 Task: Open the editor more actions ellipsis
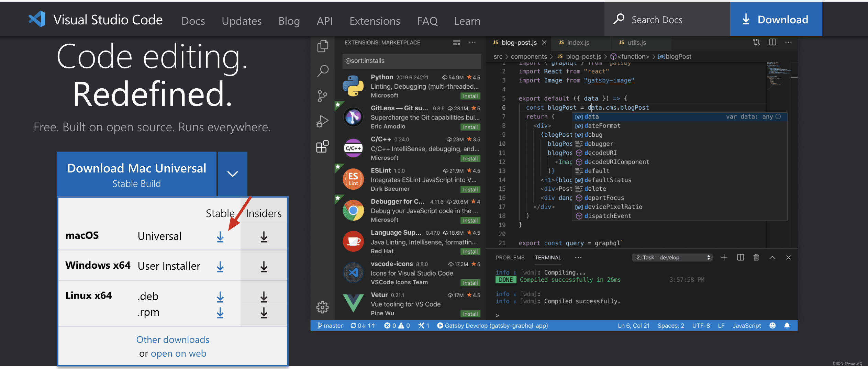click(x=789, y=42)
